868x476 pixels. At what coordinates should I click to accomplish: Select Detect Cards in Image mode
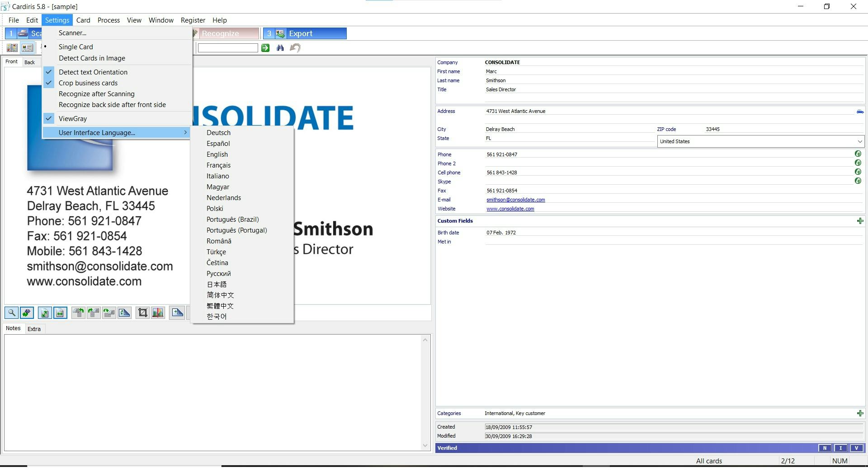117,58
